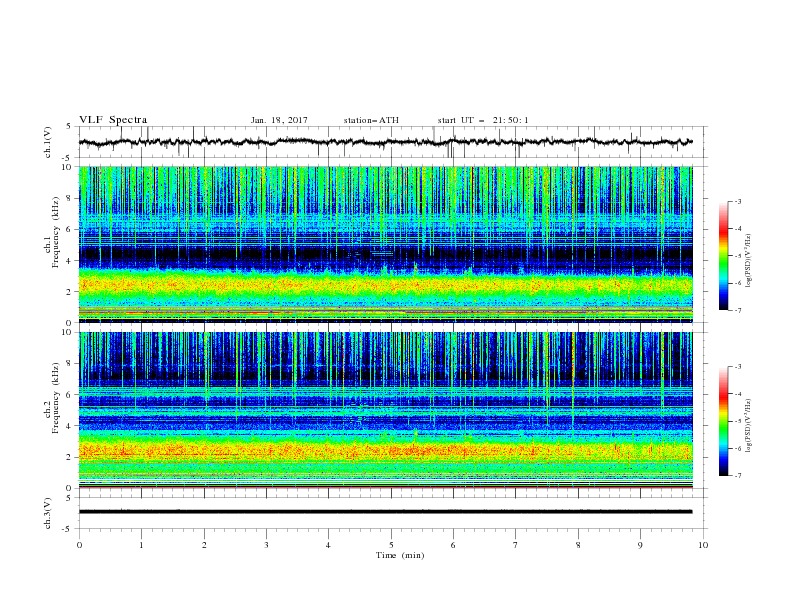Image resolution: width=792 pixels, height=612 pixels.
Task: Click the "-5" tick of ch.1(V) axis
Action: tap(67, 158)
